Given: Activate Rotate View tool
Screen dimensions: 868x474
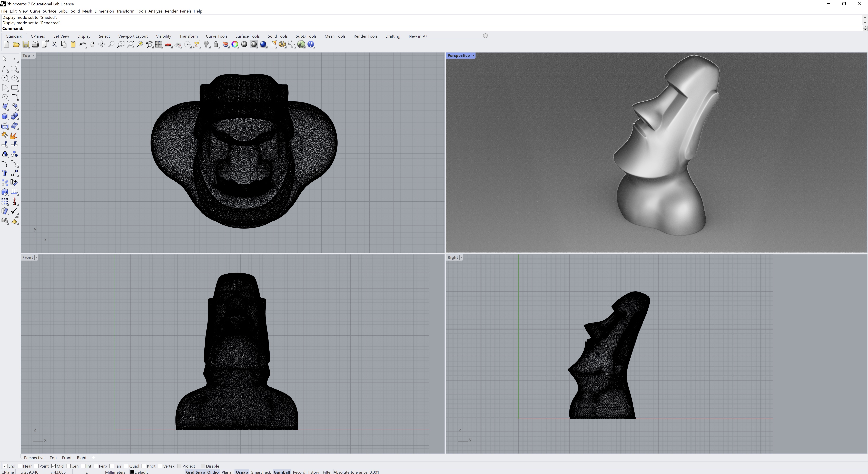Looking at the screenshot, I should click(102, 44).
